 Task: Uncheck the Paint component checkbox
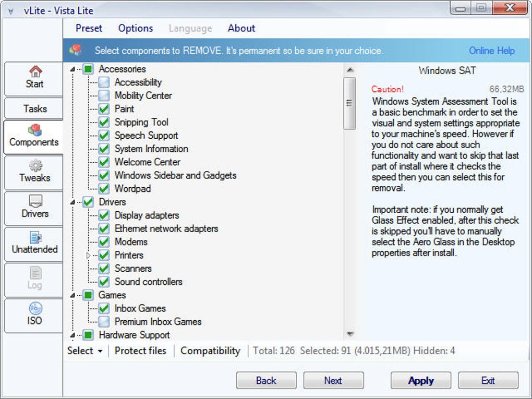(104, 109)
